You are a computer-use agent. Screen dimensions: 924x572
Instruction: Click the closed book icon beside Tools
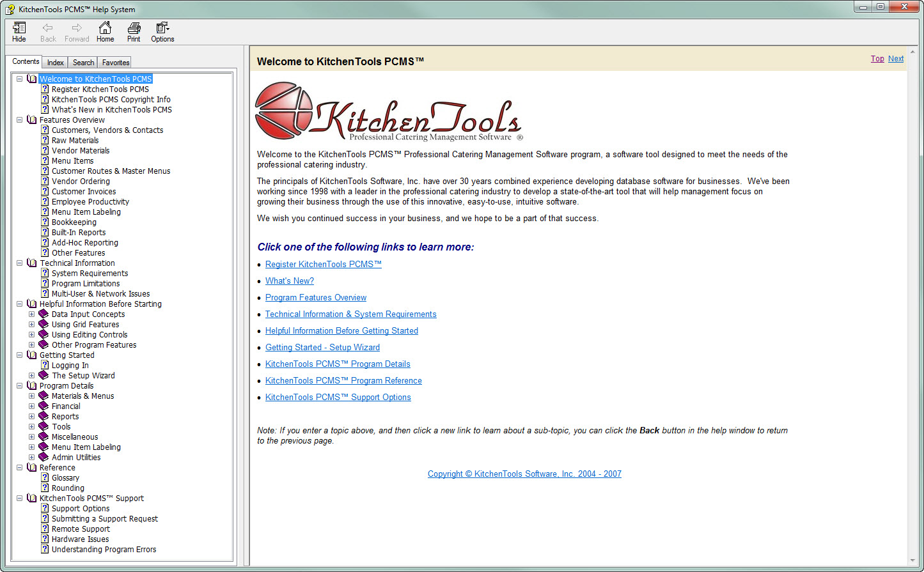coord(43,426)
